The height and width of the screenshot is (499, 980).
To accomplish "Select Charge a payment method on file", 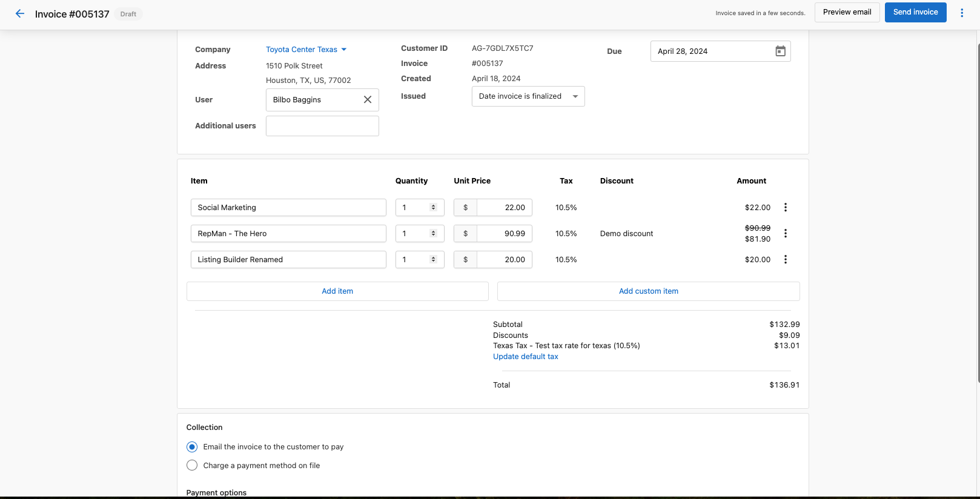I will [x=192, y=465].
